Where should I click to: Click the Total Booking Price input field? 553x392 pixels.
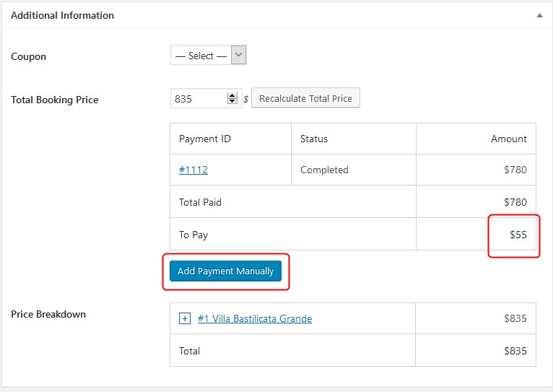[x=198, y=99]
